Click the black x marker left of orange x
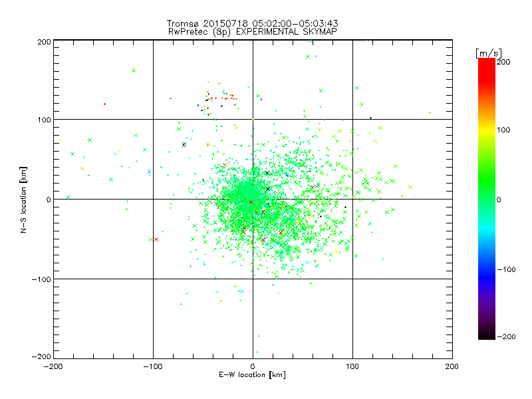 (184, 145)
